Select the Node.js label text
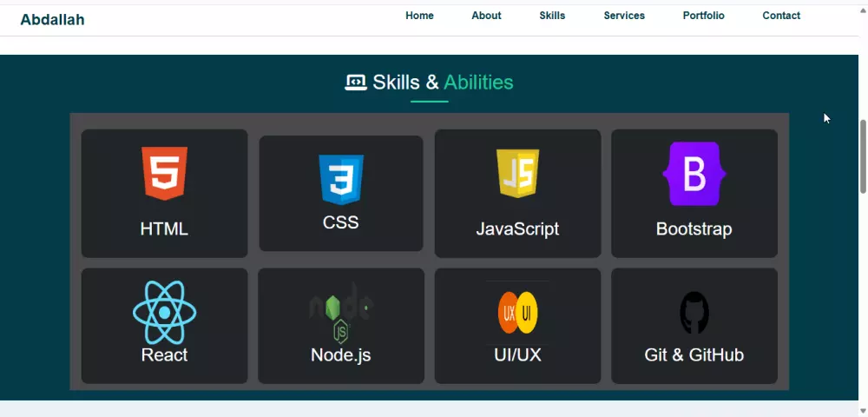 pos(341,354)
